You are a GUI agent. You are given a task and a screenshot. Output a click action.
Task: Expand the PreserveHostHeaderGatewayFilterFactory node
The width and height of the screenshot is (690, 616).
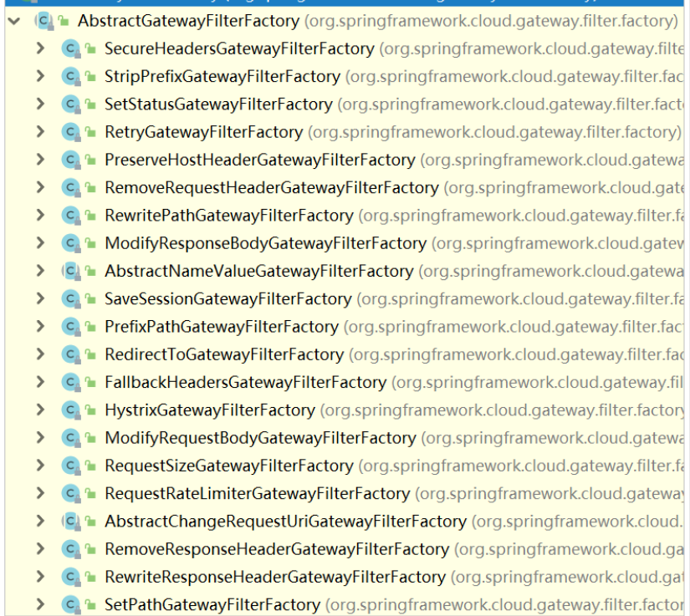click(40, 159)
